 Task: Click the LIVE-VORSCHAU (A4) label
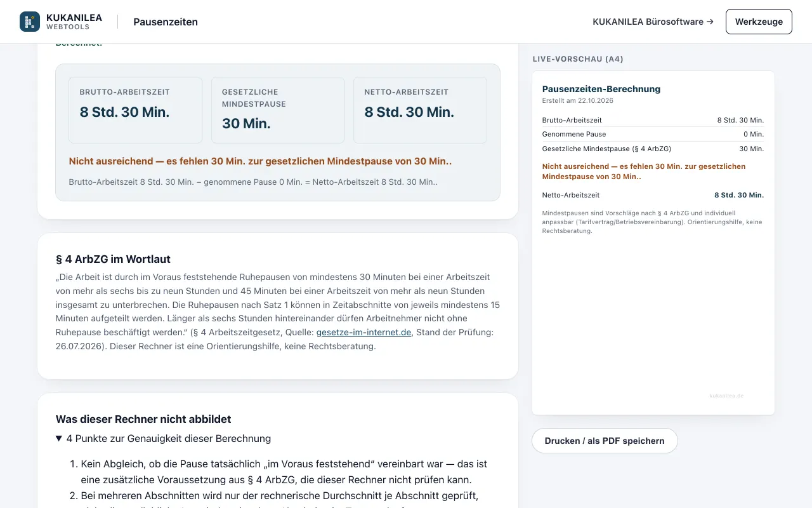pyautogui.click(x=578, y=59)
